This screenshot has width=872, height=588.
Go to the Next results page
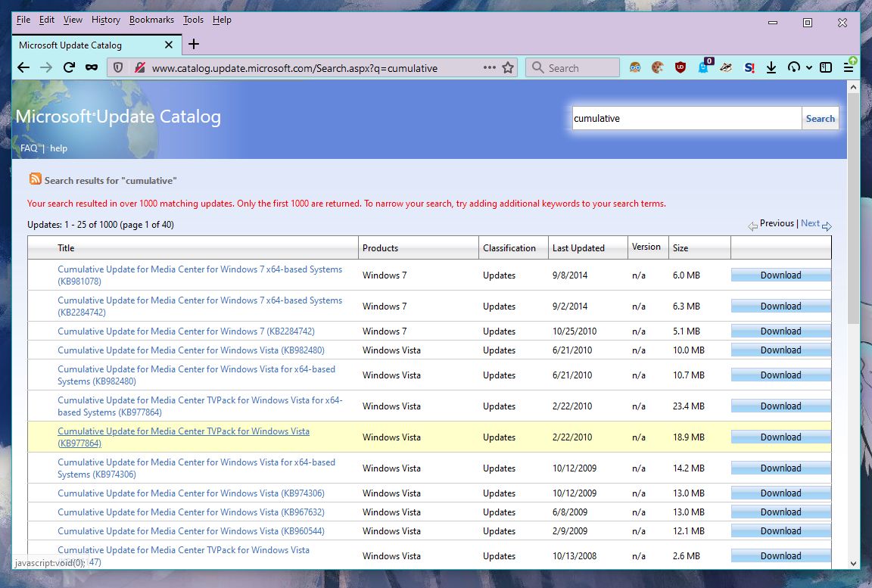[x=811, y=223]
